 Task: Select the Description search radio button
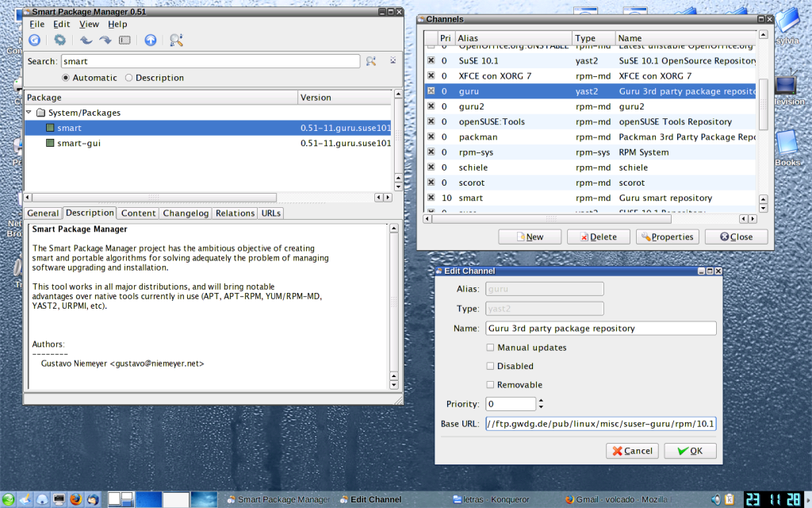point(129,78)
